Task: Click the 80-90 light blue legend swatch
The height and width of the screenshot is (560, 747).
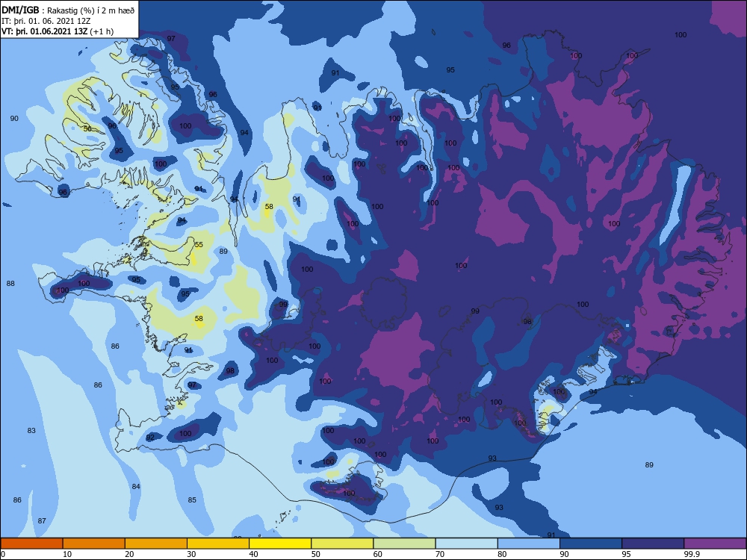Action: coord(529,544)
